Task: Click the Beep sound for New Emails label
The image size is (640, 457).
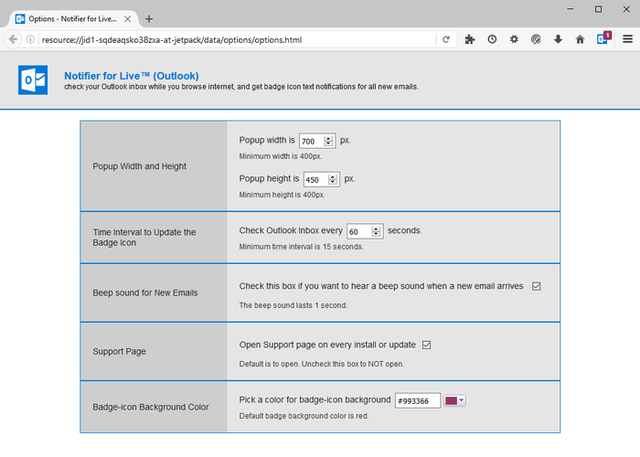Action: tap(145, 293)
